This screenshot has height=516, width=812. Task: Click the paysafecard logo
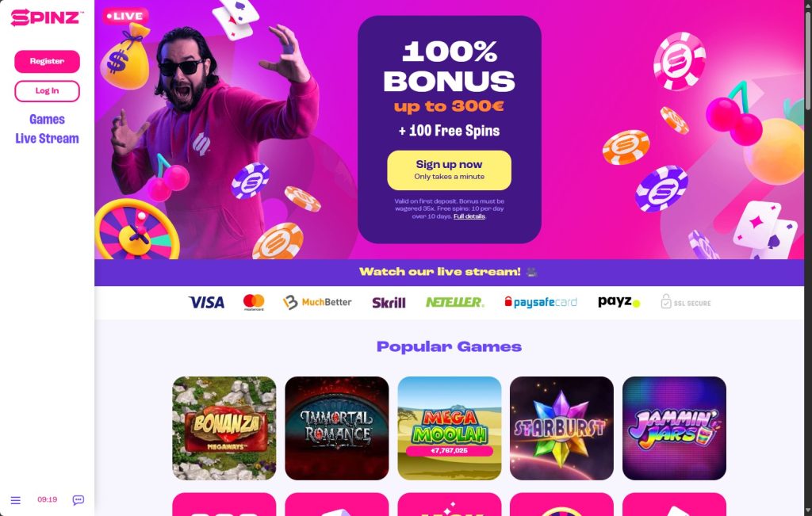click(x=541, y=302)
